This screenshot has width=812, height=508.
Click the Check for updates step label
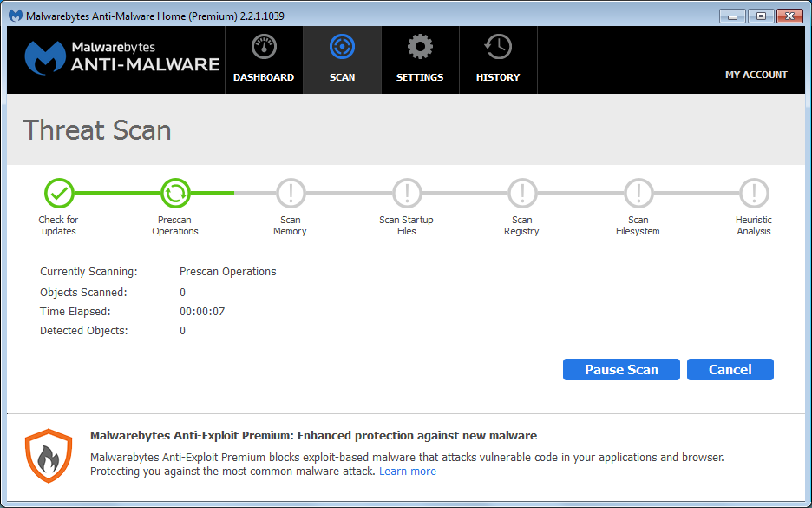point(58,226)
